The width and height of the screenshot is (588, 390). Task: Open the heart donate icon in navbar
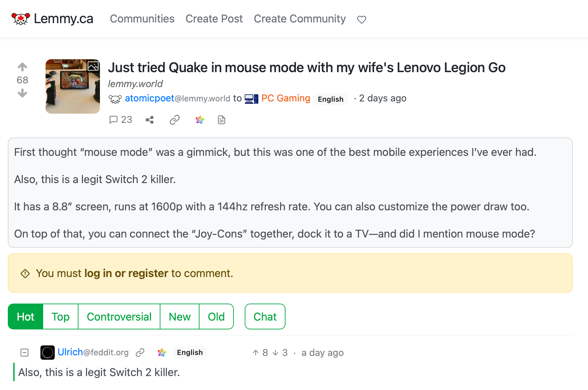pyautogui.click(x=362, y=20)
